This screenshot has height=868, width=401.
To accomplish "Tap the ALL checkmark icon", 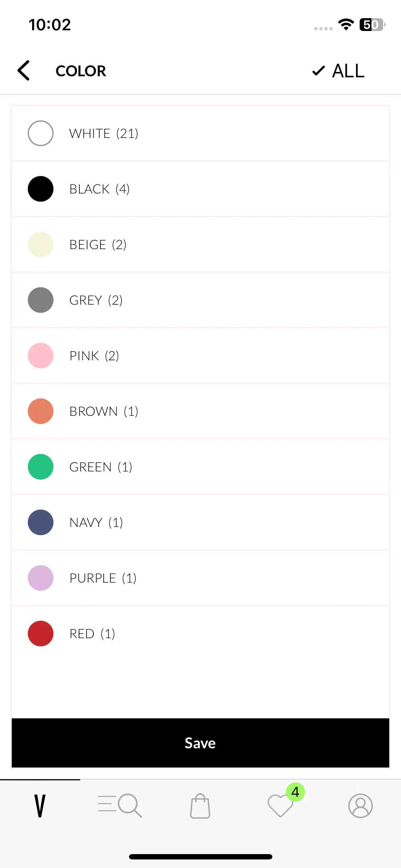I will [318, 71].
